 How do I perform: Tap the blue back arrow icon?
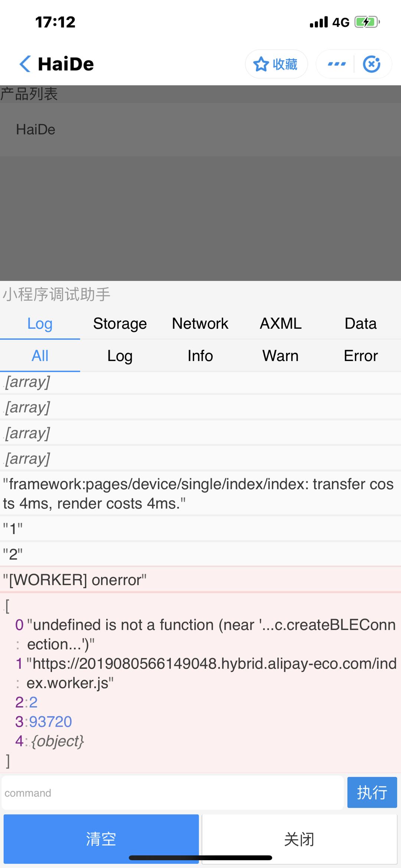point(25,64)
